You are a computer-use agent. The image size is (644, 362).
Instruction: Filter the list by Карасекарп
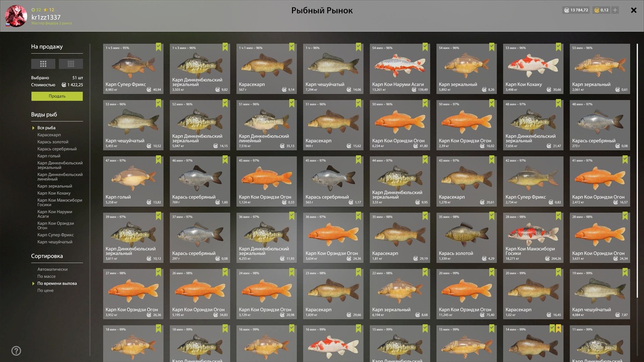[x=49, y=135]
